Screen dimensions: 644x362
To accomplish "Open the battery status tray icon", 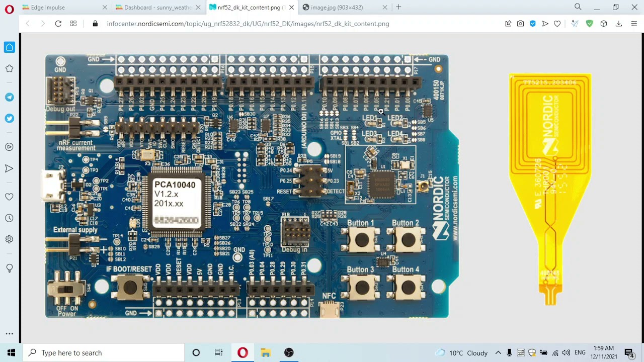I will [543, 353].
